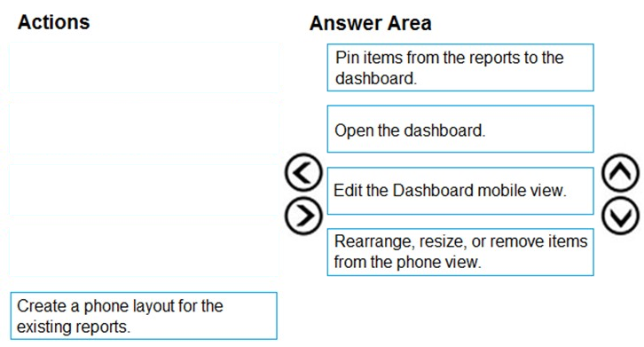Click blank Answer Area space below last item
Image resolution: width=644 pixels, height=347 pixels.
coord(460,312)
